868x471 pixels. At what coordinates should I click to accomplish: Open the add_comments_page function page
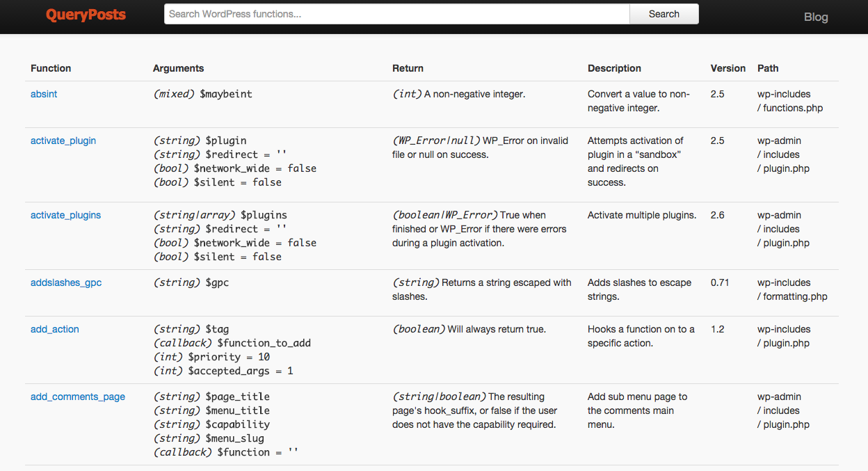pyautogui.click(x=77, y=397)
